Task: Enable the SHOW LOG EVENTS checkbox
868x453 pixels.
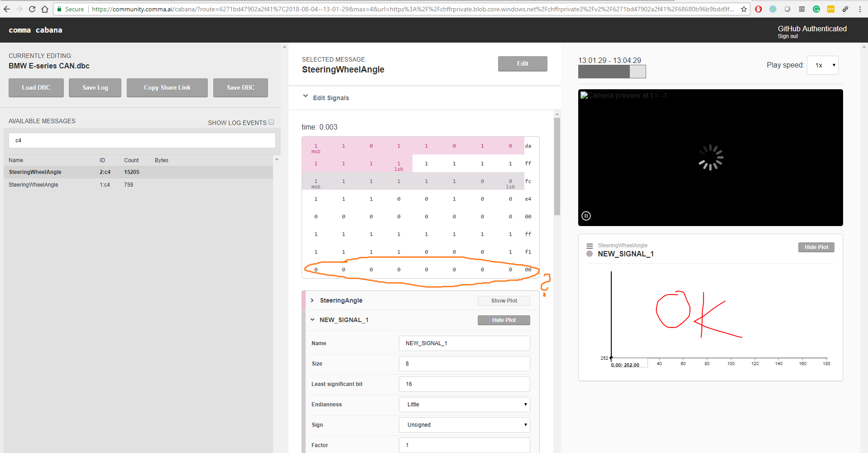Action: tap(271, 121)
